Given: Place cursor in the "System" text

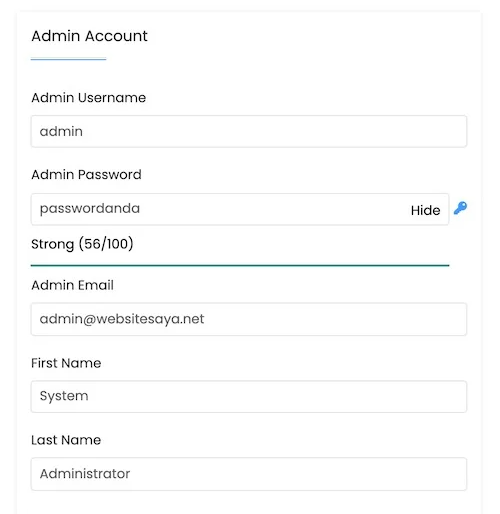Looking at the screenshot, I should click(x=64, y=396).
